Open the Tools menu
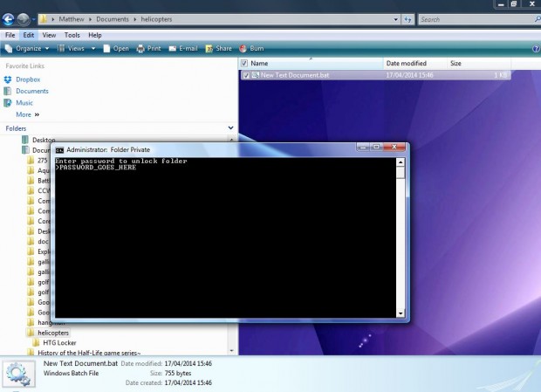This screenshot has width=541, height=392. [x=72, y=35]
